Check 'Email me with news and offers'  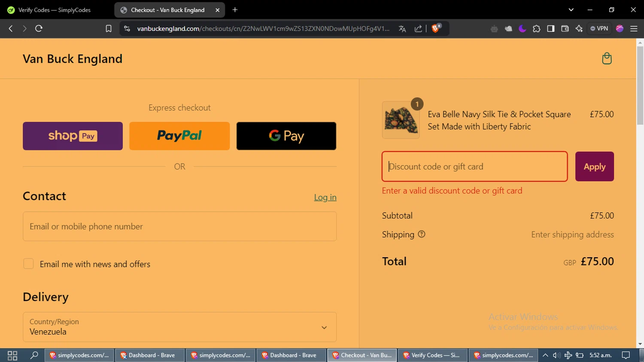click(28, 264)
